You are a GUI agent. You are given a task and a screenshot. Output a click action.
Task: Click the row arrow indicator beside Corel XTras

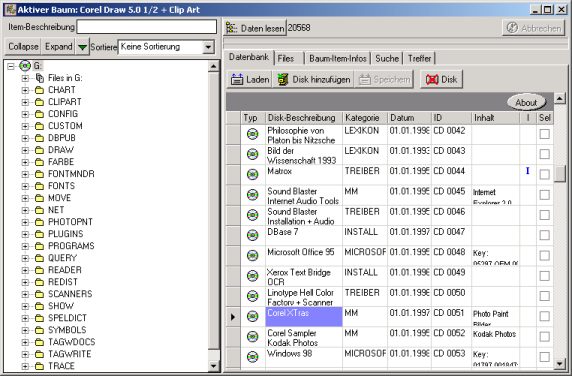tap(233, 317)
